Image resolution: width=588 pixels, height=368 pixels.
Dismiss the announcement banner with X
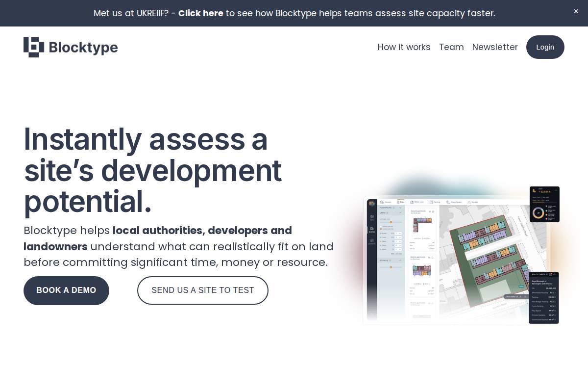576,11
